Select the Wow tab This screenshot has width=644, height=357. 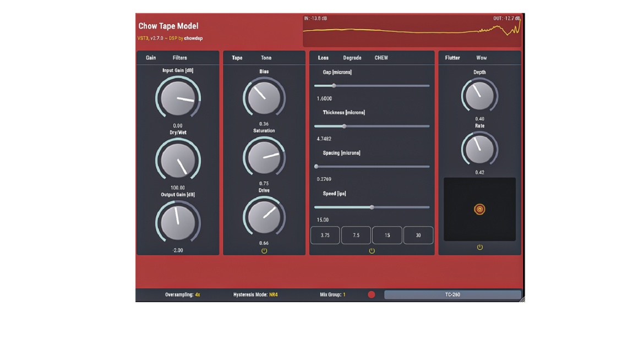point(482,58)
